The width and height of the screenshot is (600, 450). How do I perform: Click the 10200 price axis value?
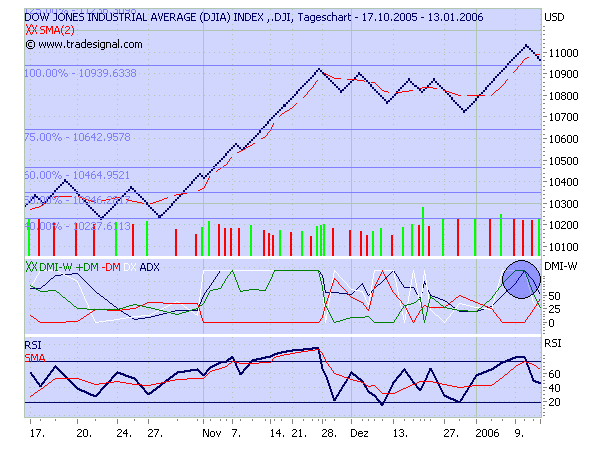click(x=563, y=225)
